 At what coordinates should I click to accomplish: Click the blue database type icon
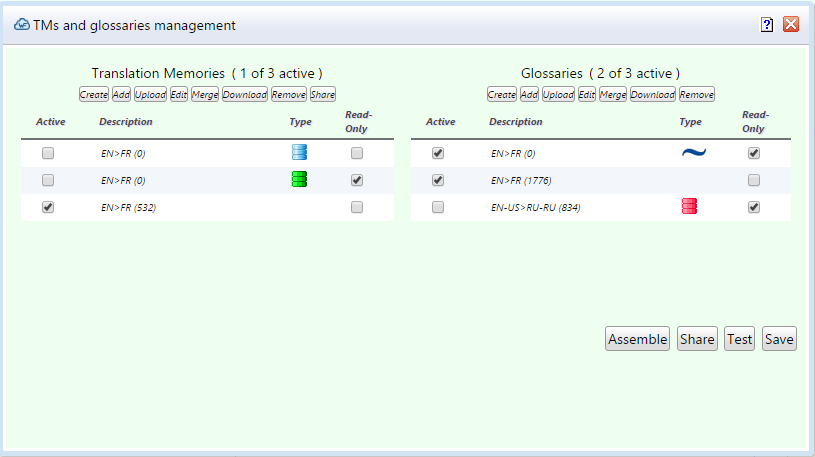pyautogui.click(x=299, y=153)
